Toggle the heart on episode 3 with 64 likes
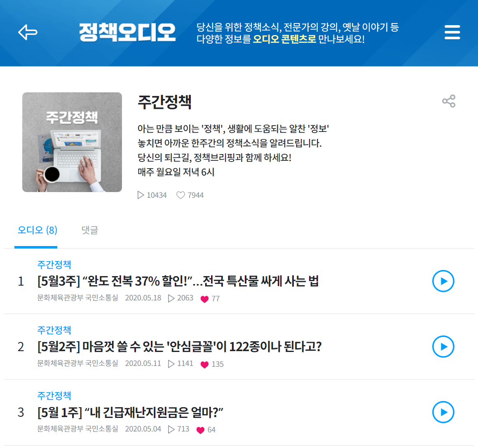The height and width of the screenshot is (448, 478). pos(200,430)
